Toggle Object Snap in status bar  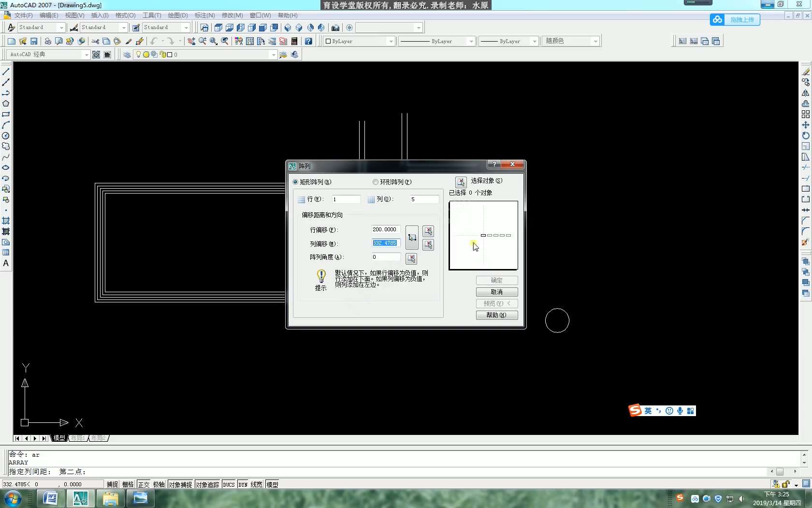[x=180, y=484]
